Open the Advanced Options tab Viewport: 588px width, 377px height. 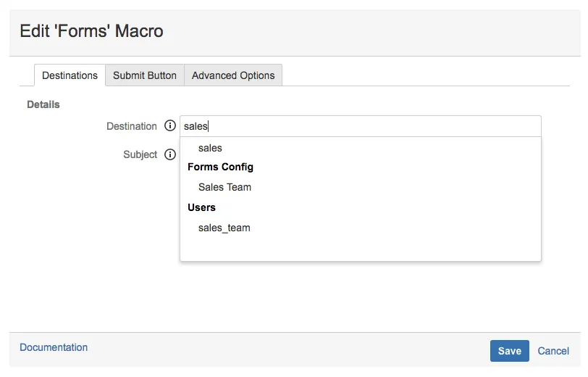point(233,75)
